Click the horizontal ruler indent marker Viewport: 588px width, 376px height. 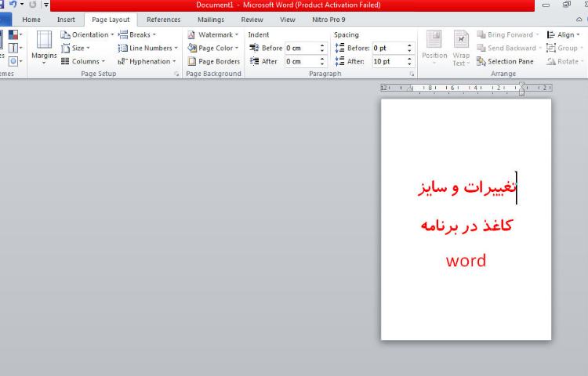[x=521, y=89]
